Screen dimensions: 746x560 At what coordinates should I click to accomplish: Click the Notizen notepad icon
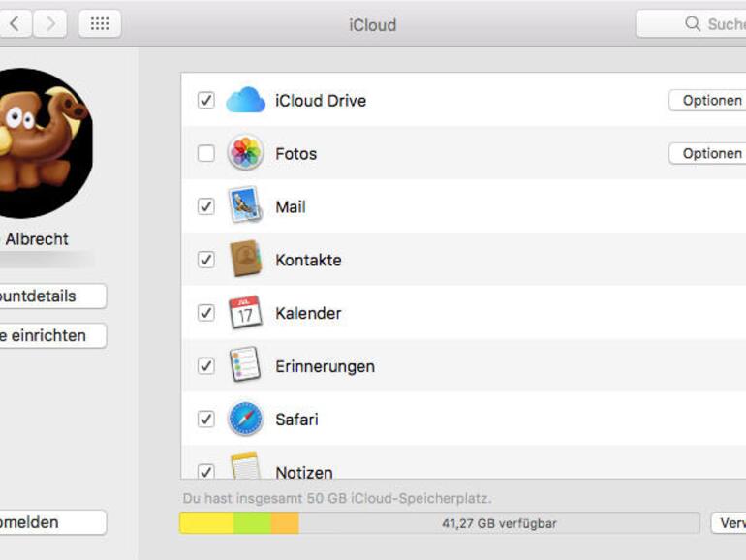tap(245, 468)
